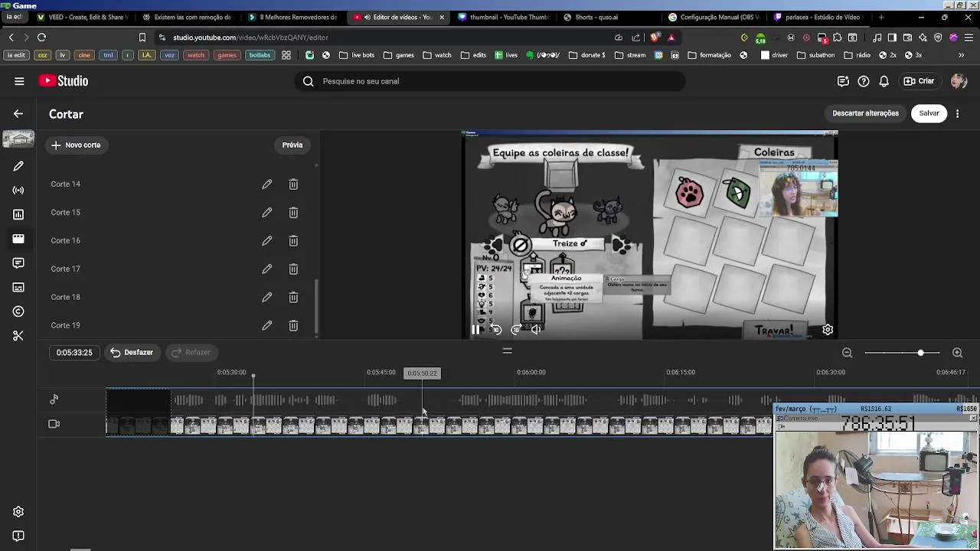Delete Corte 18 using its trash icon
This screenshot has height=551, width=980.
click(293, 298)
